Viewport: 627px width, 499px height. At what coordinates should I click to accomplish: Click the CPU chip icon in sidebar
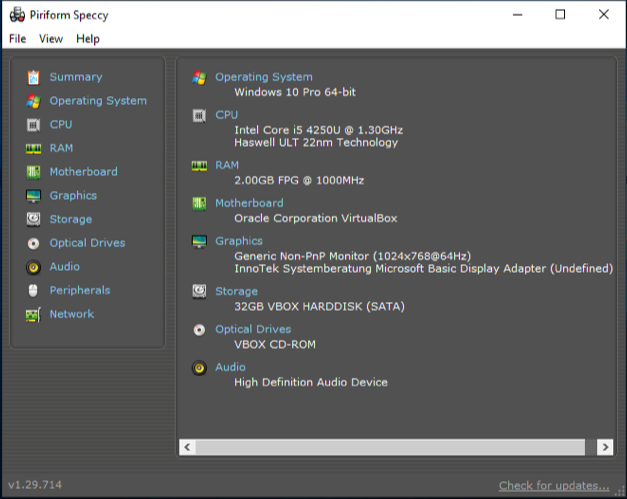tap(34, 125)
